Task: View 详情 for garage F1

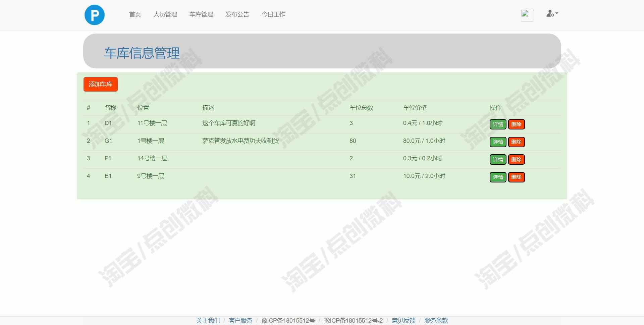Action: [x=498, y=160]
